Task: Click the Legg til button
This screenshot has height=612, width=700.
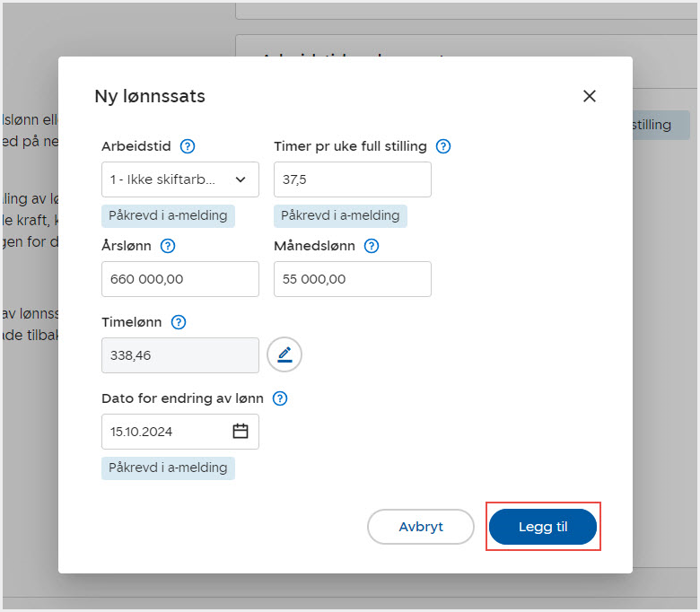Action: point(542,527)
